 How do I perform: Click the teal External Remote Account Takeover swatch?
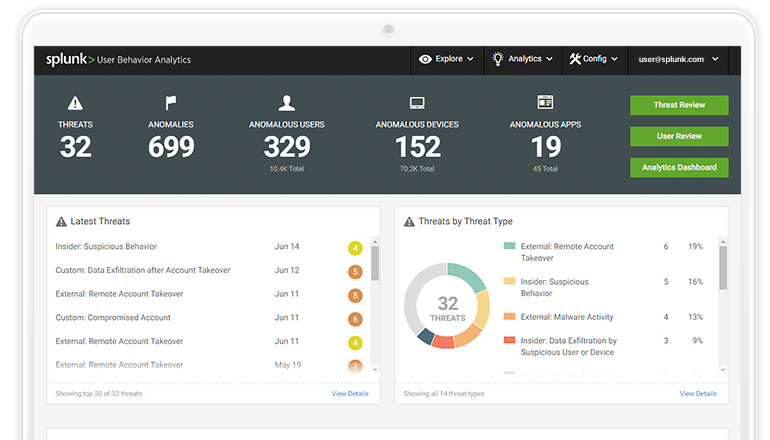click(x=509, y=246)
